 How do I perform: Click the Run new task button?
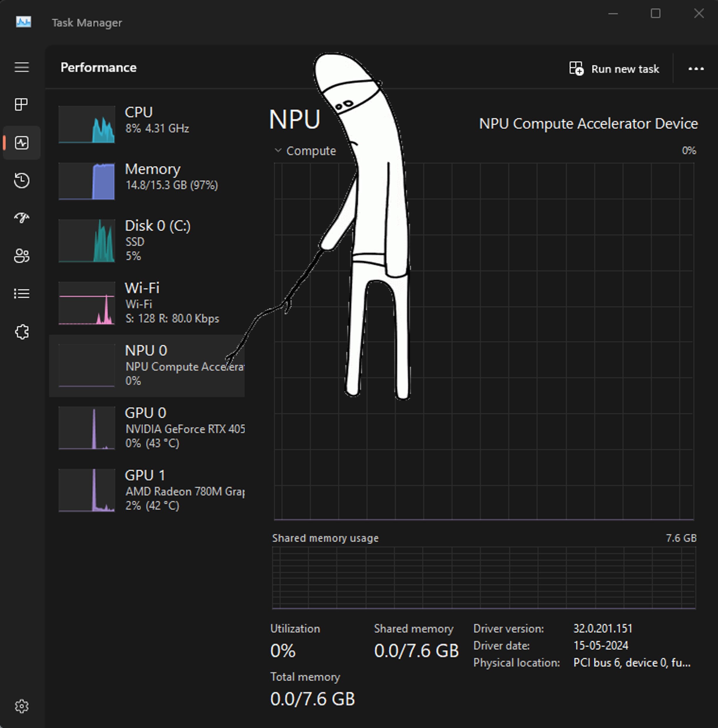coord(615,69)
